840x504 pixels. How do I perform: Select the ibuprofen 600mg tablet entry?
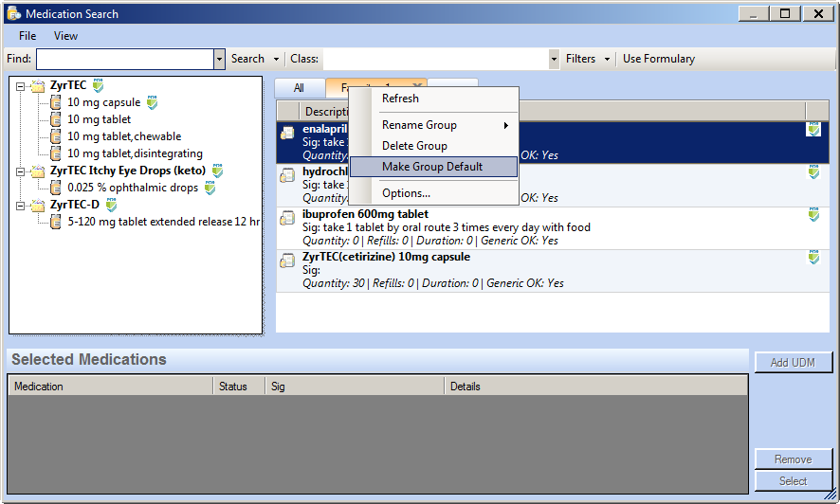[553, 228]
